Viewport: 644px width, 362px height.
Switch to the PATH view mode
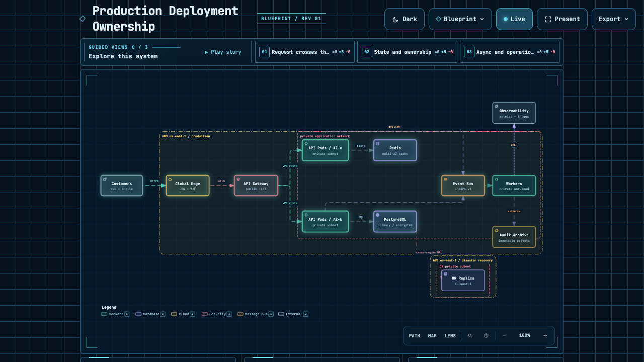point(415,335)
